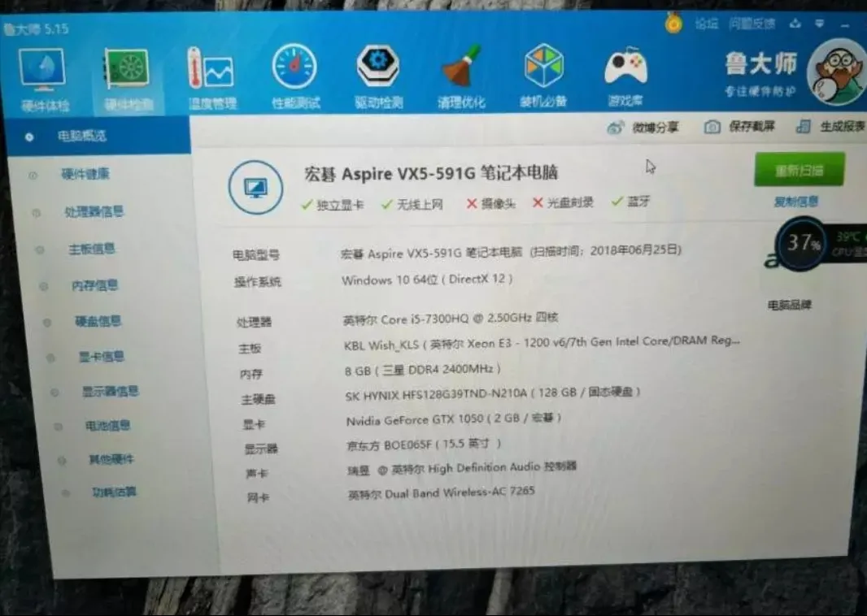The width and height of the screenshot is (867, 616).
Task: Open the title bar dropdown menu arrow
Action: click(820, 24)
